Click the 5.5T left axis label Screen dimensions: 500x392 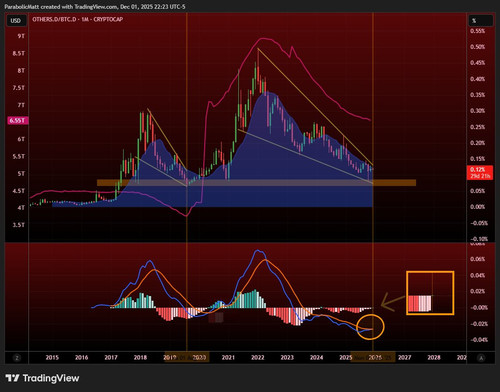(19, 157)
